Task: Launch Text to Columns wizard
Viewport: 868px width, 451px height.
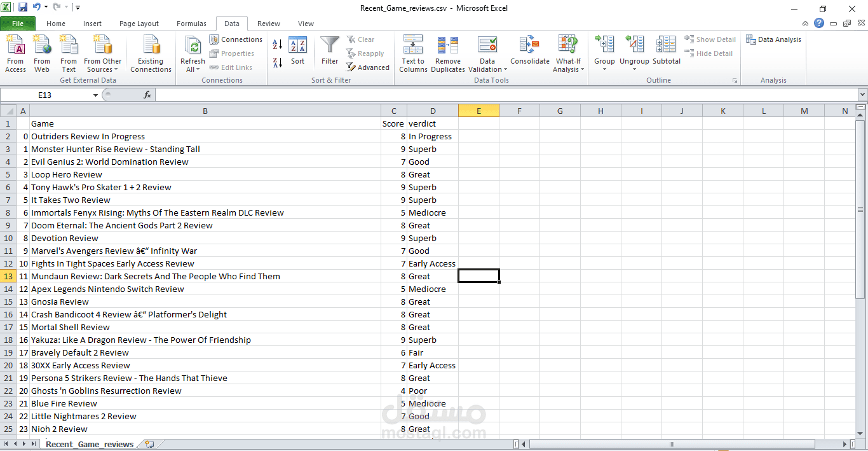Action: [x=413, y=53]
